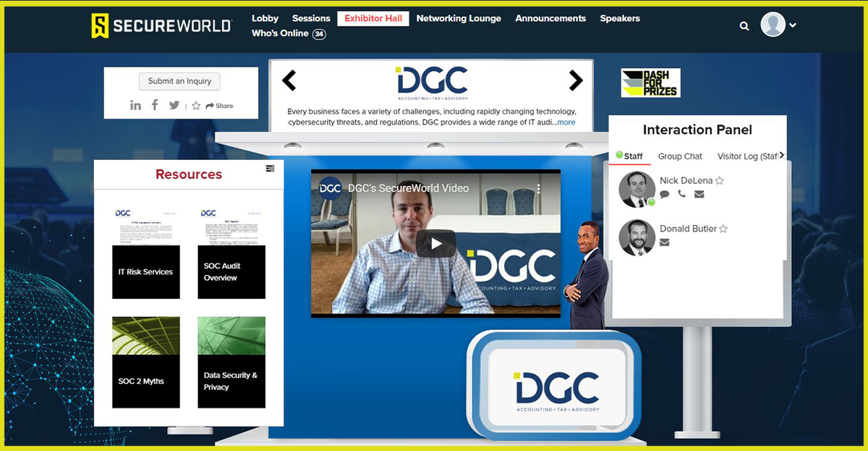The height and width of the screenshot is (451, 868).
Task: Favorite this booth with the star icon
Action: [196, 106]
